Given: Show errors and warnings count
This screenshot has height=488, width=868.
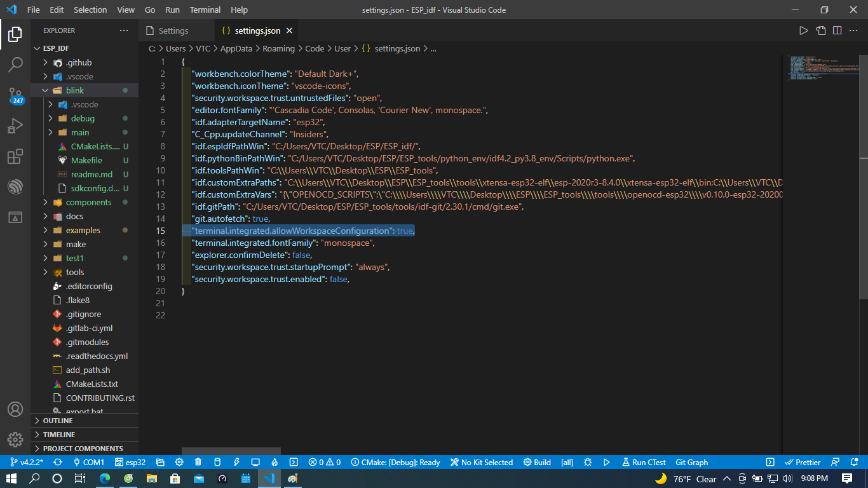Looking at the screenshot, I should coord(325,462).
